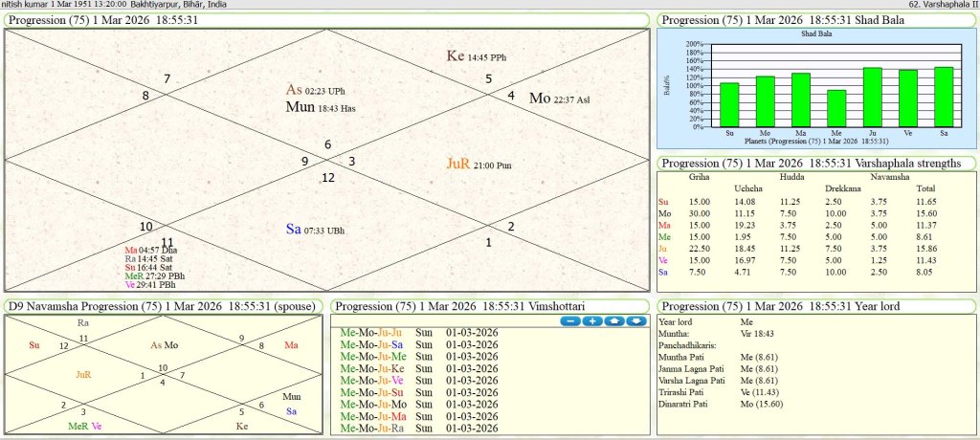Screen dimensions: 980x440
Task: Click the Varshaphala strengths panel title
Action: (812, 163)
